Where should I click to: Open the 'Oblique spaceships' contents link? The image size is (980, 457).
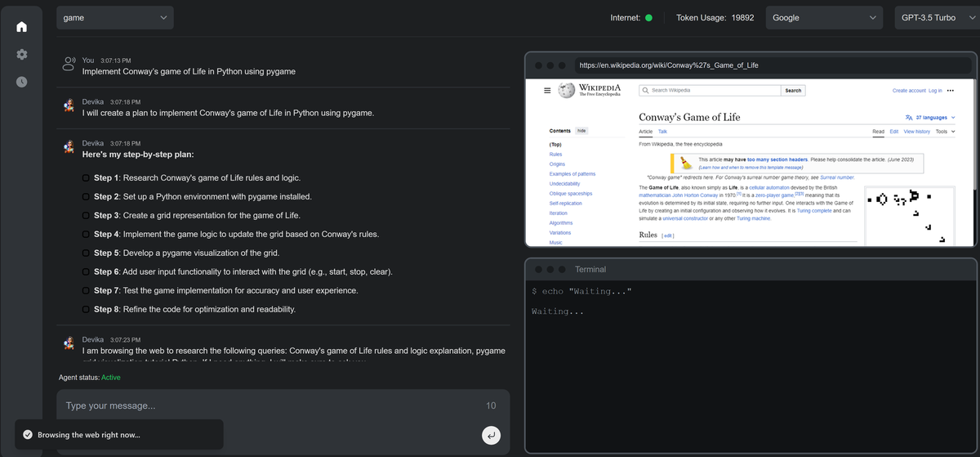tap(571, 194)
